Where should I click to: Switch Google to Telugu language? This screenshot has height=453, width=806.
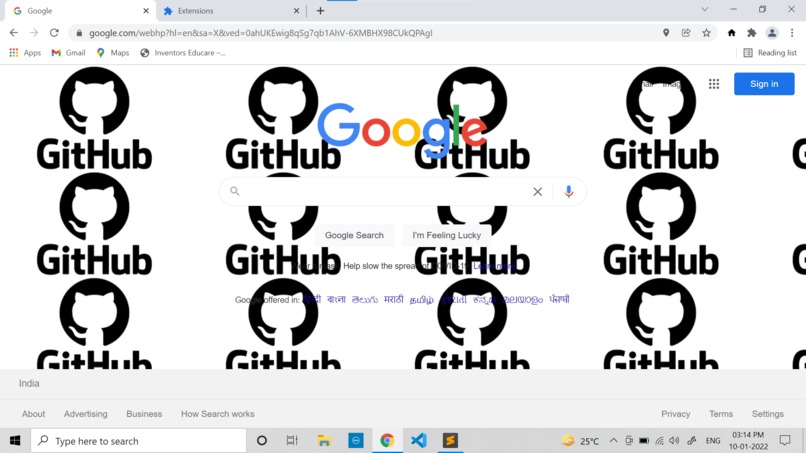click(x=364, y=299)
